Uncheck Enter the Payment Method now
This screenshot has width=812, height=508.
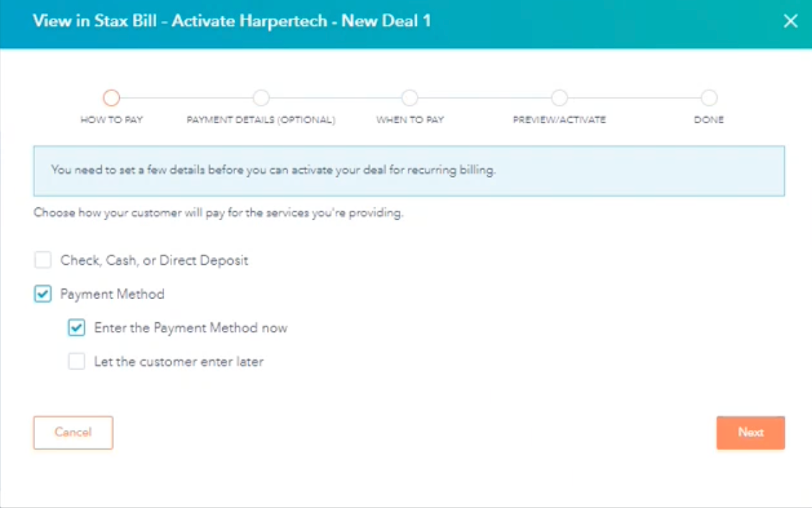(x=77, y=328)
